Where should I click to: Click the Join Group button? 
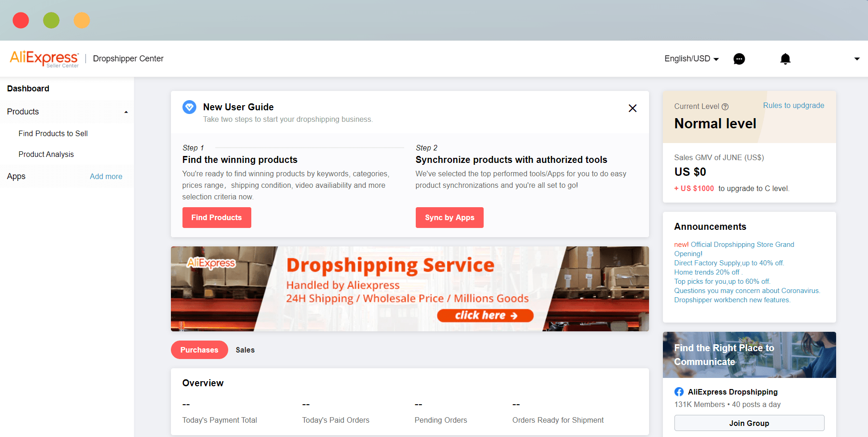click(749, 423)
